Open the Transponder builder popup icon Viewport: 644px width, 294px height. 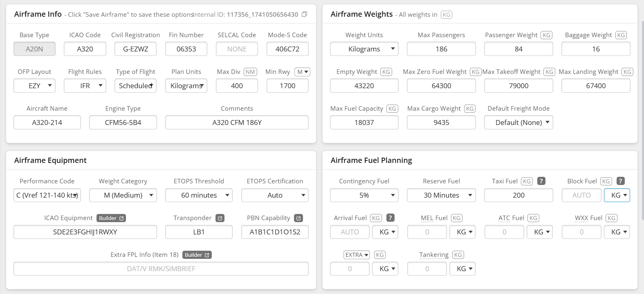[x=220, y=218]
